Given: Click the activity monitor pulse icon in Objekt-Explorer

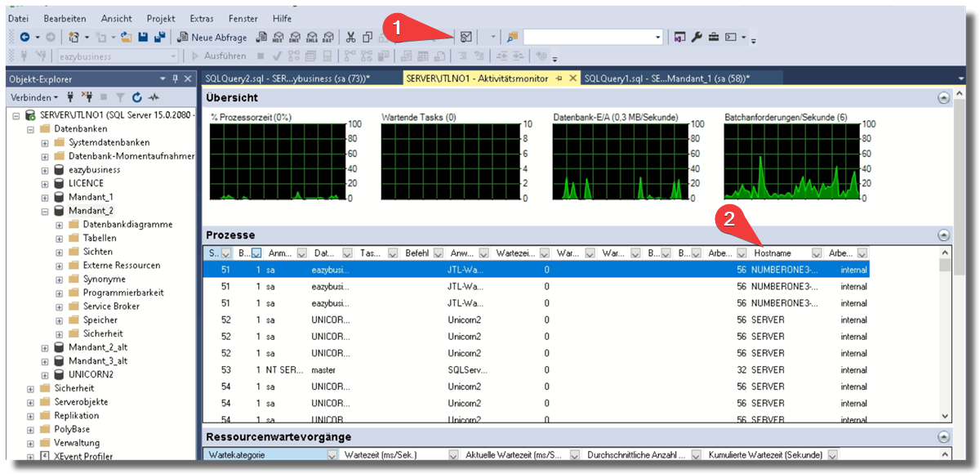Looking at the screenshot, I should (x=152, y=97).
